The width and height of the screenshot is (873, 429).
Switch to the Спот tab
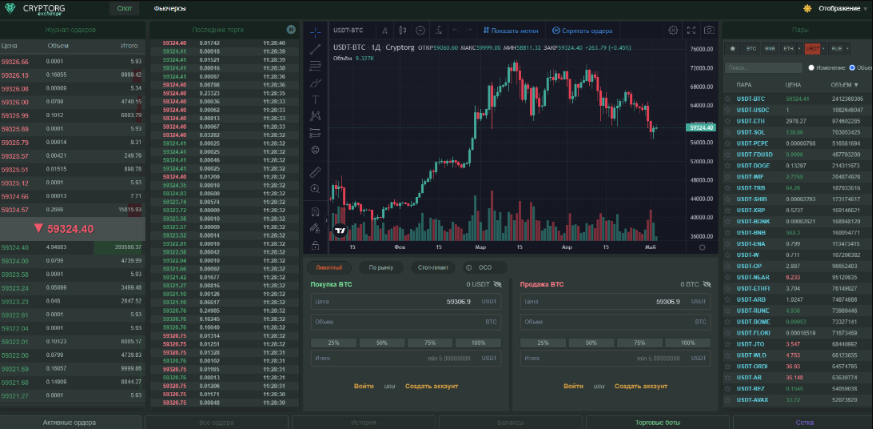(x=125, y=8)
